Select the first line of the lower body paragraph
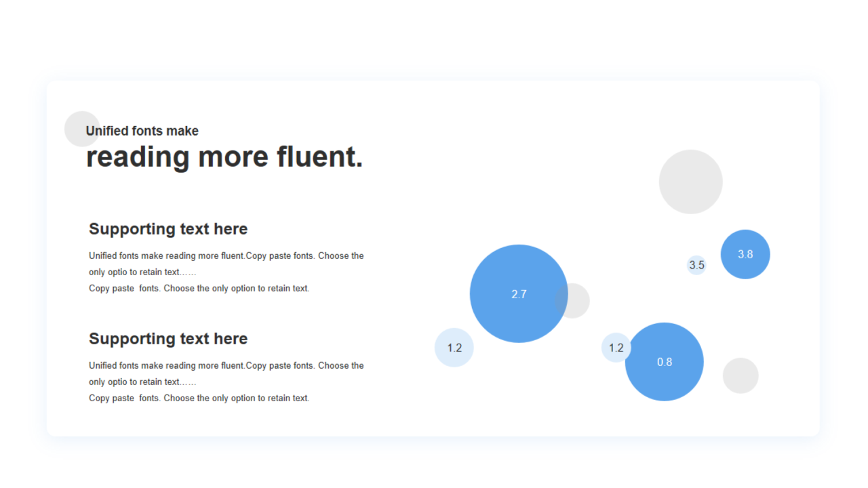The image size is (868, 488). pyautogui.click(x=226, y=366)
